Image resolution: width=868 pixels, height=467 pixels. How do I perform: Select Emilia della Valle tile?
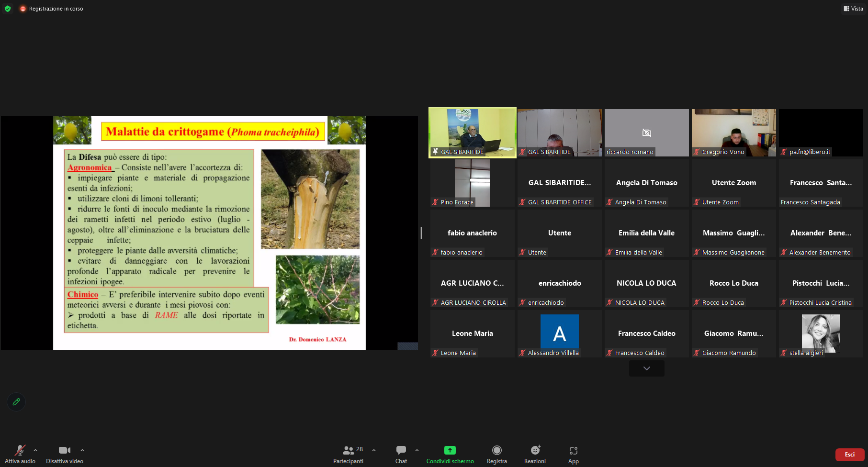647,233
